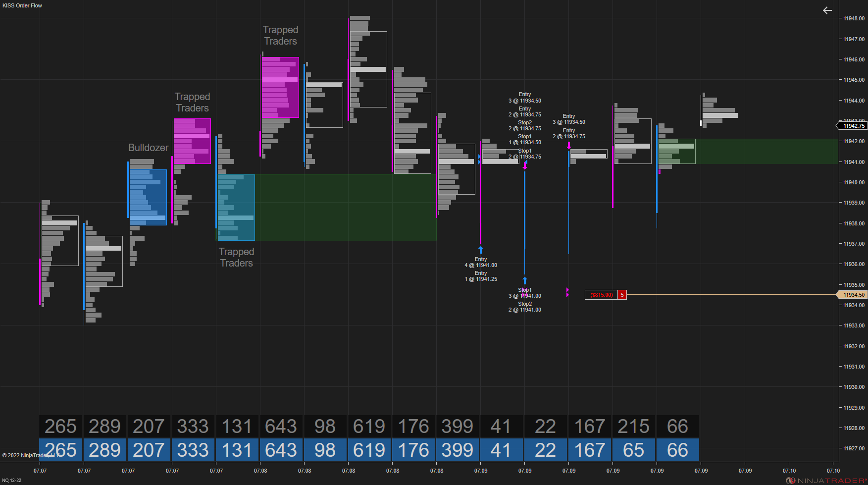Click the teal Trapped Traders volume profile box
The width and height of the screenshot is (868, 485).
coord(236,208)
